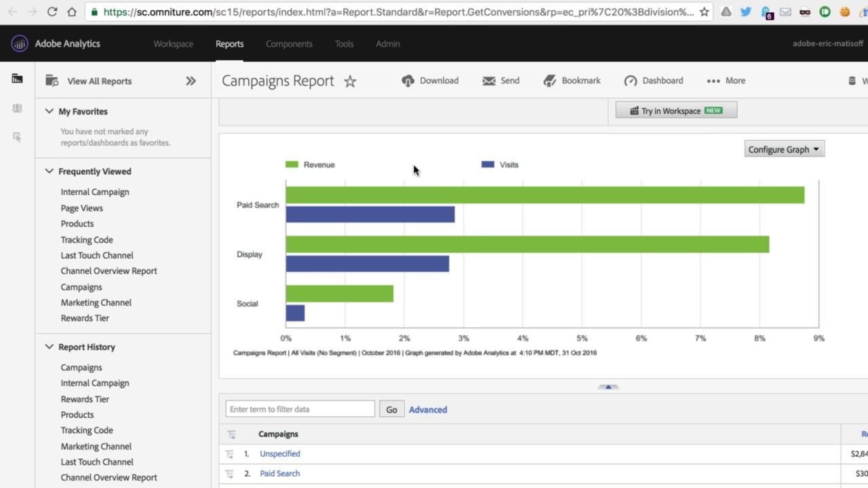Click the Google Drive extension icon
868x488 pixels.
coord(726,12)
